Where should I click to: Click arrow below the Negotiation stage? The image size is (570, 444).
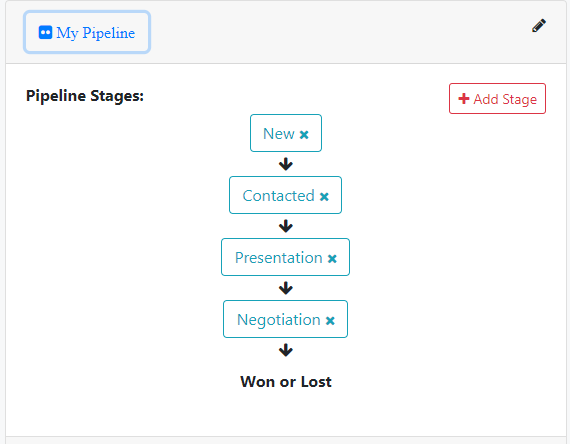(x=286, y=350)
